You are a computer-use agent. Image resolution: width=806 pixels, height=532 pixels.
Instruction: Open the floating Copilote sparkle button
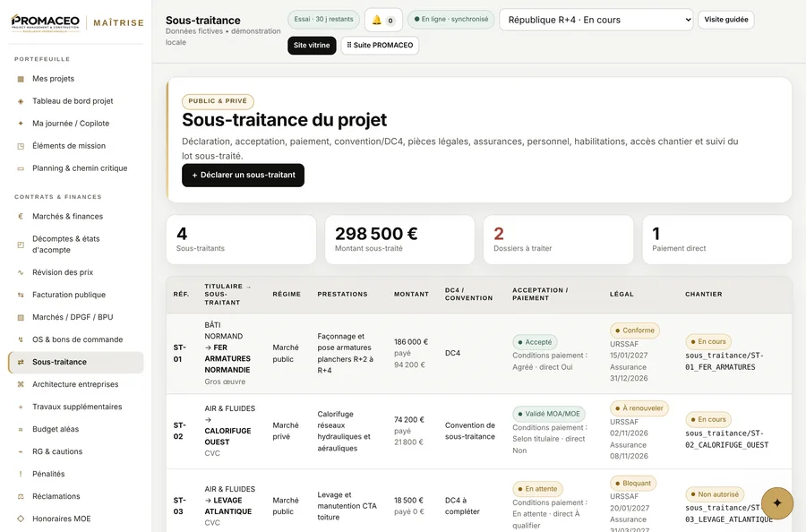(x=777, y=503)
